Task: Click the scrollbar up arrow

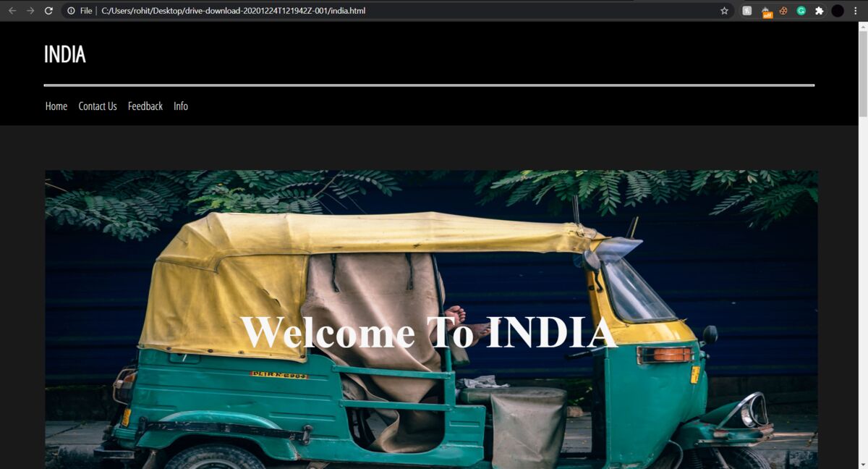Action: click(x=863, y=26)
